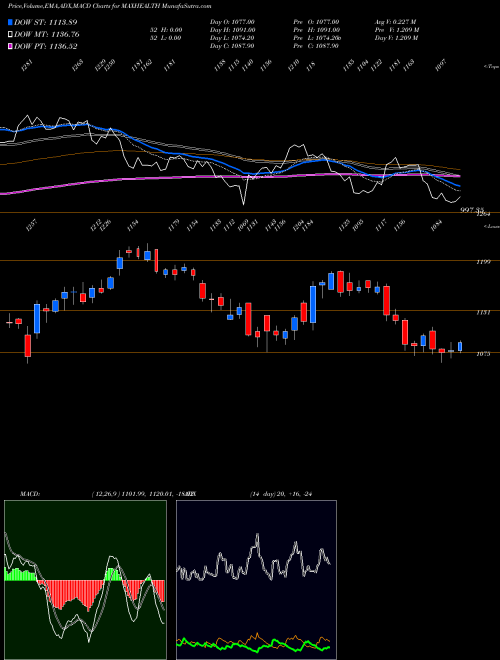500x660 pixels.
Task: Click the 1151 price axis label
Action: coord(483,313)
